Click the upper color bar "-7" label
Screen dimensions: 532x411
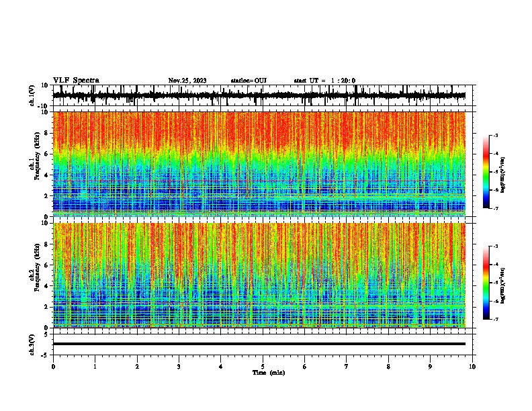495,208
